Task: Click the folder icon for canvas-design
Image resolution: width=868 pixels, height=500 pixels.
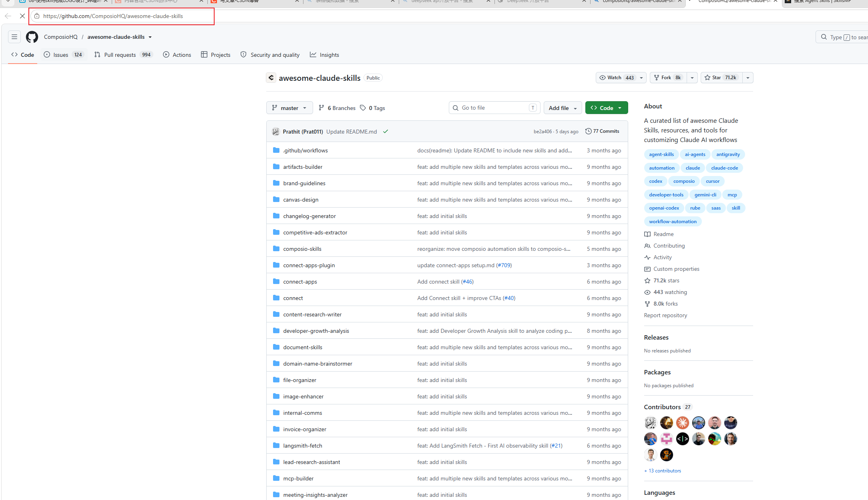Action: pyautogui.click(x=276, y=199)
